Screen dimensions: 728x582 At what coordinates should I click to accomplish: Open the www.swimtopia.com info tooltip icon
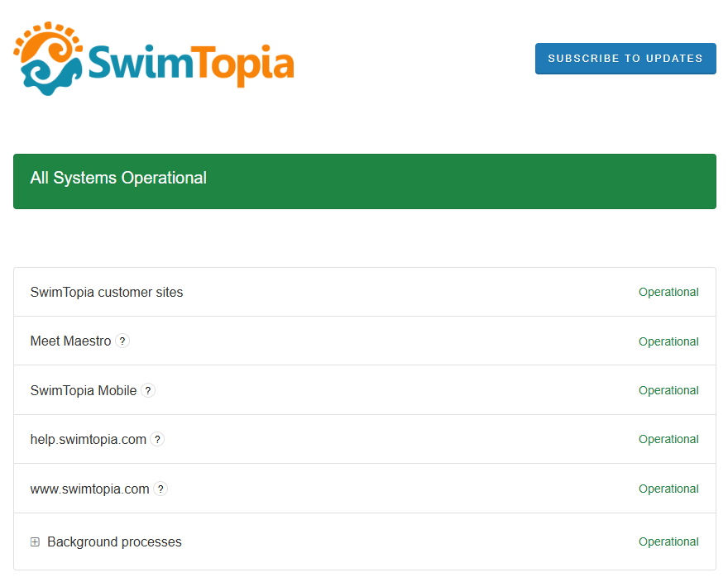click(160, 489)
